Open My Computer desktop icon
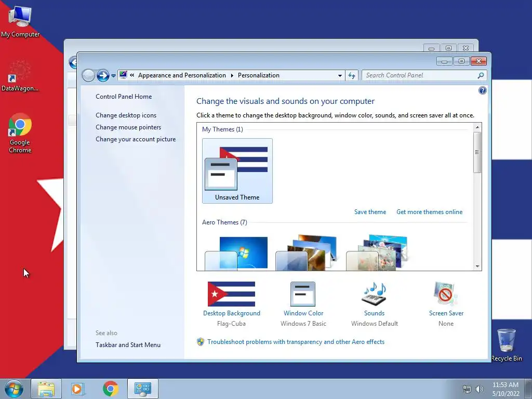This screenshot has width=532, height=399. [20, 21]
